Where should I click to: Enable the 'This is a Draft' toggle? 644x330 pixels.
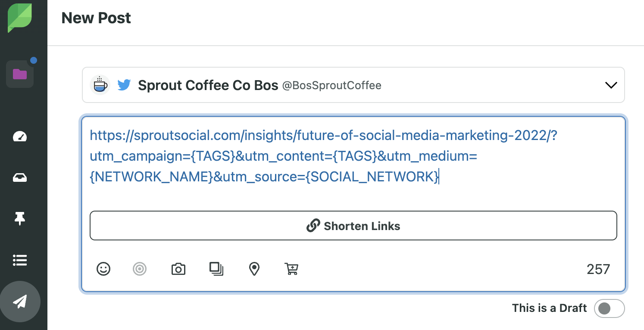[610, 308]
